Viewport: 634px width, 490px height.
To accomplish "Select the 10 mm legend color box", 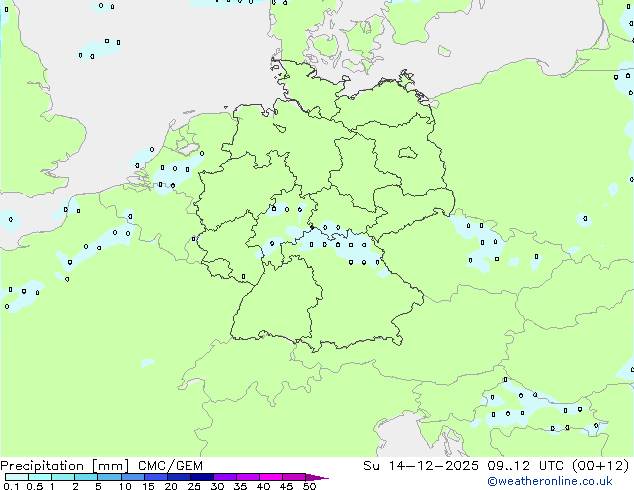I will pos(132,477).
